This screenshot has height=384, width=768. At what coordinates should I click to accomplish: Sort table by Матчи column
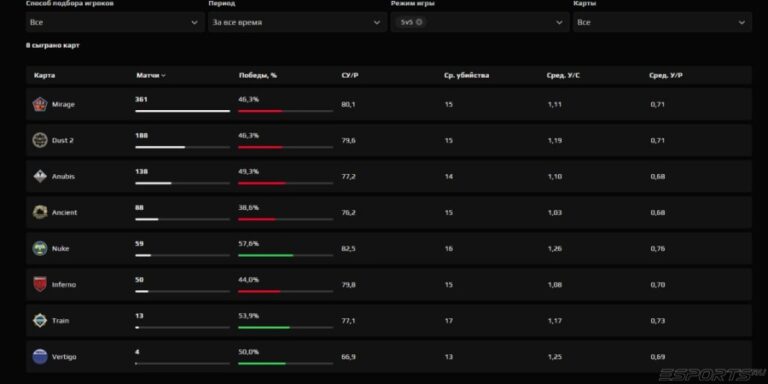(151, 75)
